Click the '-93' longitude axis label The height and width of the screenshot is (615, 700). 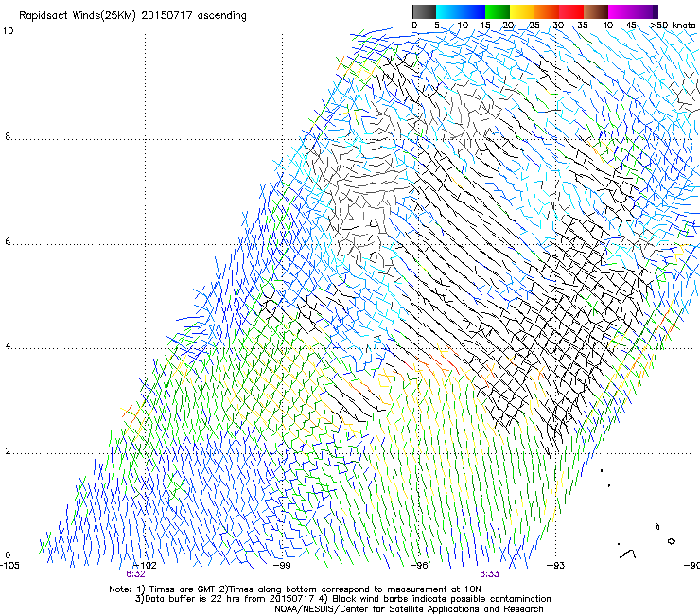pos(556,565)
